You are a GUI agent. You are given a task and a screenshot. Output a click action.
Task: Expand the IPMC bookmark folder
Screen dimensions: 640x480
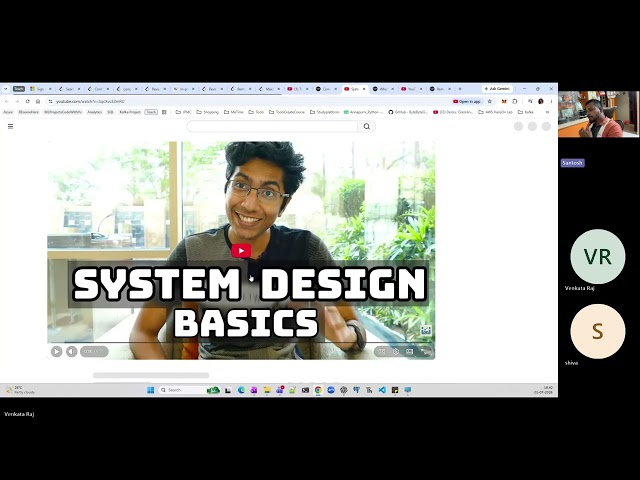pyautogui.click(x=183, y=112)
